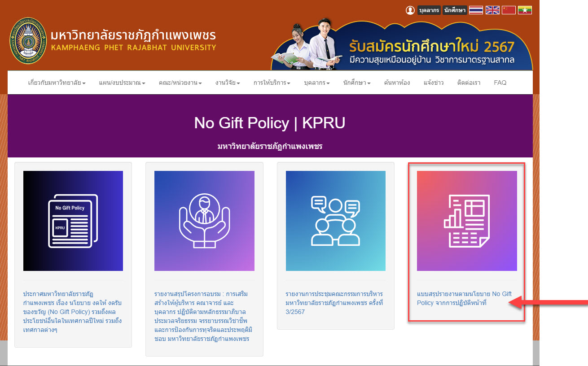Screen dimensions: 588x366
Task: Click the user profile icon at top
Action: pyautogui.click(x=410, y=10)
